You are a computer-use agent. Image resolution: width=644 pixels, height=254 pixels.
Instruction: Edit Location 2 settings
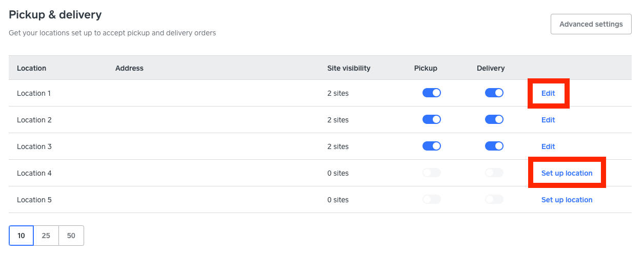coord(548,120)
